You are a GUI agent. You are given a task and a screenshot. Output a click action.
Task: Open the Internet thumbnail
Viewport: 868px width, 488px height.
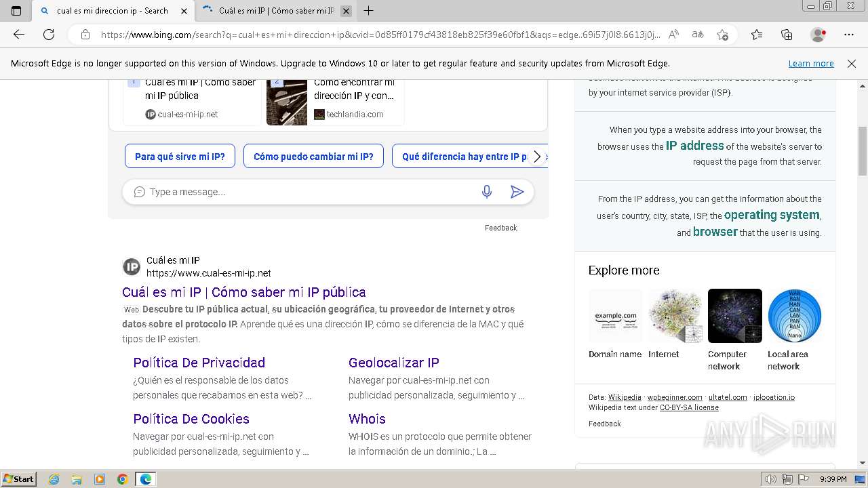[x=675, y=316]
